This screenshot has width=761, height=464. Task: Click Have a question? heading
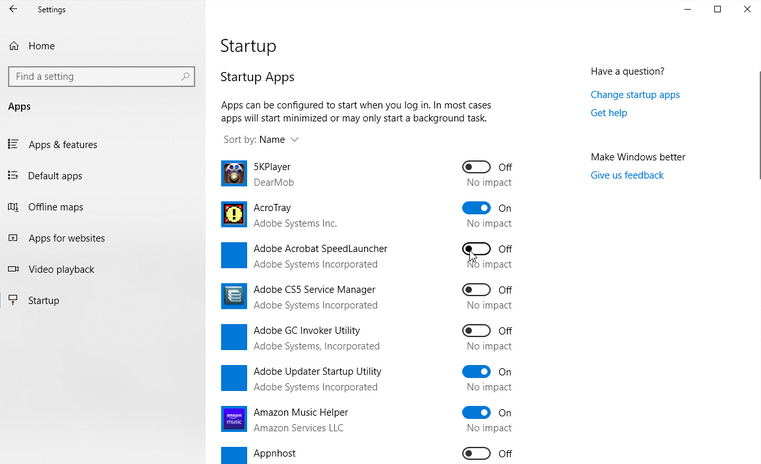tap(627, 71)
